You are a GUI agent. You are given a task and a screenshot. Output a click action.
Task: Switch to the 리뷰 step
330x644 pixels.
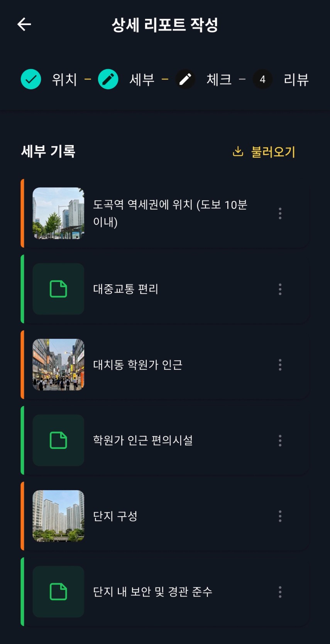pyautogui.click(x=296, y=80)
